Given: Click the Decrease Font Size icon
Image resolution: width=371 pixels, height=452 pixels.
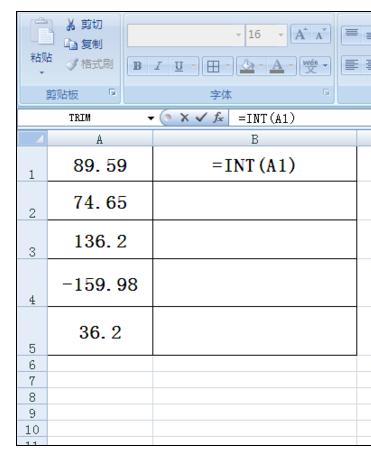Looking at the screenshot, I should pyautogui.click(x=320, y=34).
